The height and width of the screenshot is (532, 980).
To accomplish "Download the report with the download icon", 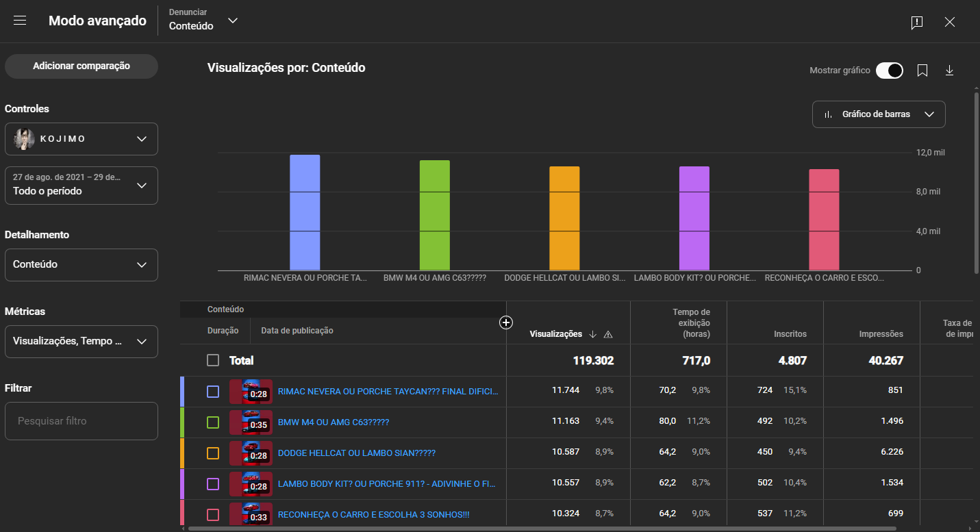I will [949, 71].
